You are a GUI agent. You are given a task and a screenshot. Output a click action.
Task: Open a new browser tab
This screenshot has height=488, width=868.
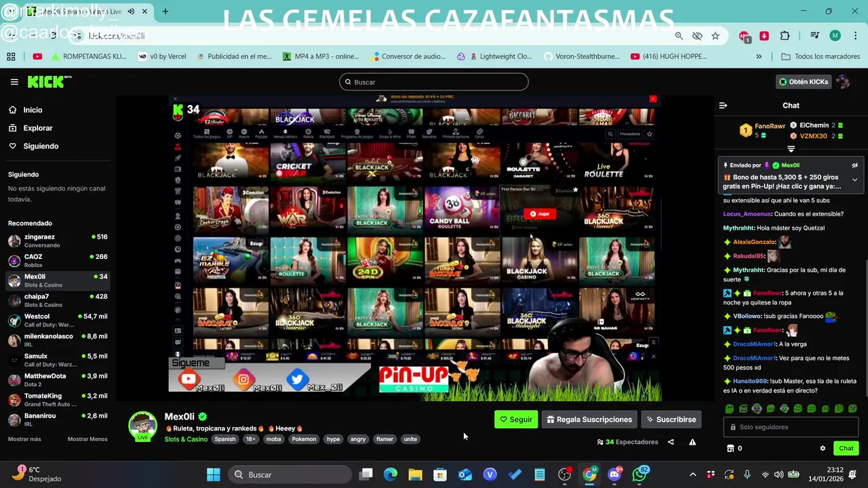(165, 12)
